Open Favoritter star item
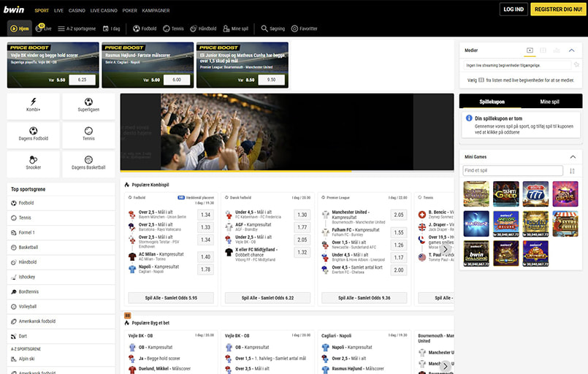588x374 pixels. pyautogui.click(x=305, y=28)
